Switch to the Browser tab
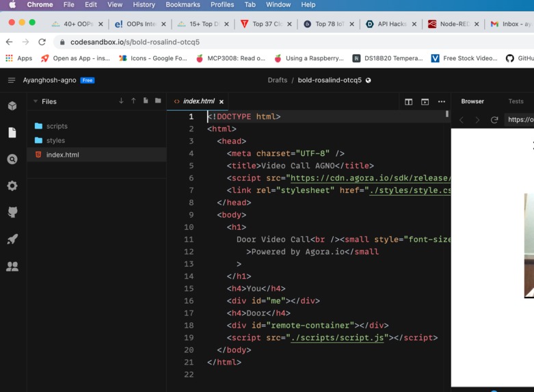Viewport: 534px width, 392px height. [472, 101]
